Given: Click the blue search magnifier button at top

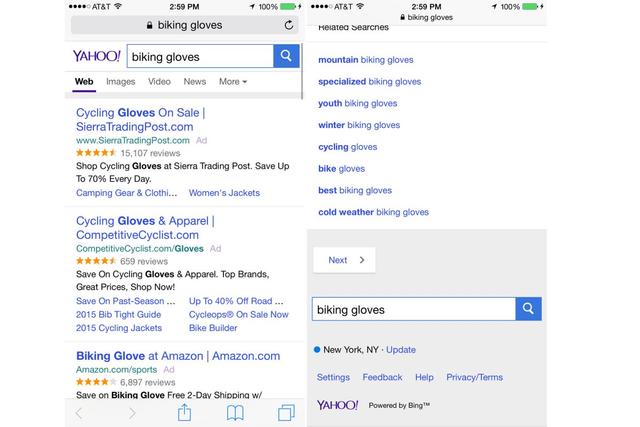Looking at the screenshot, I should (287, 56).
